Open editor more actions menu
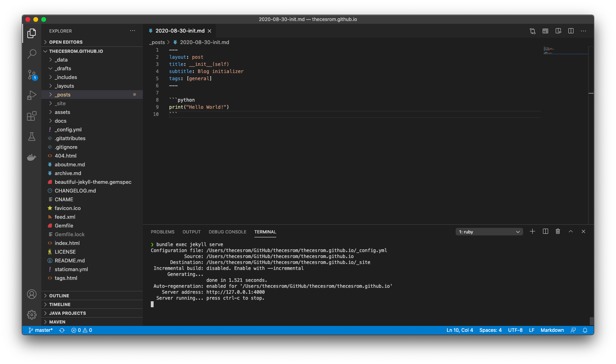Screen dimensions: 616x364 point(583,31)
